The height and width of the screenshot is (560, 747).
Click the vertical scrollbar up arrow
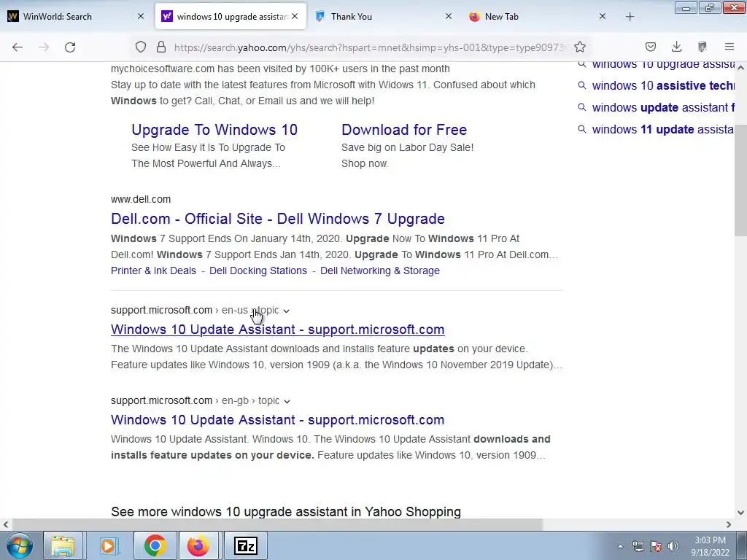[740, 68]
